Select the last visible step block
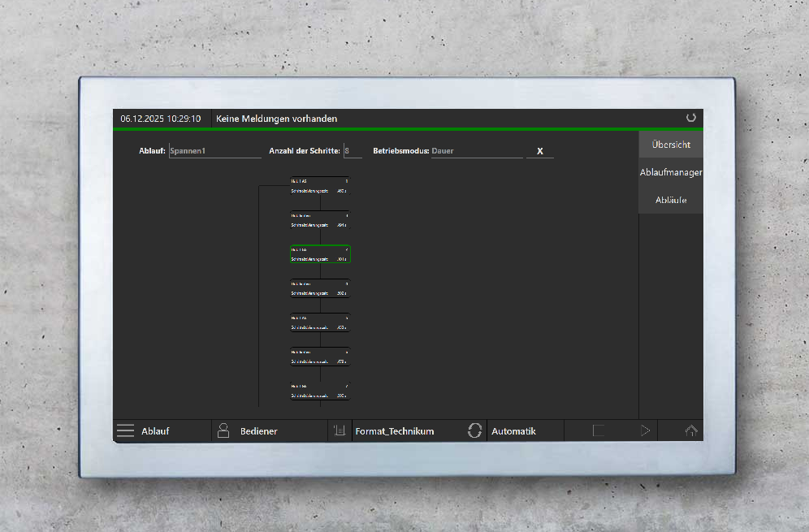 [320, 391]
